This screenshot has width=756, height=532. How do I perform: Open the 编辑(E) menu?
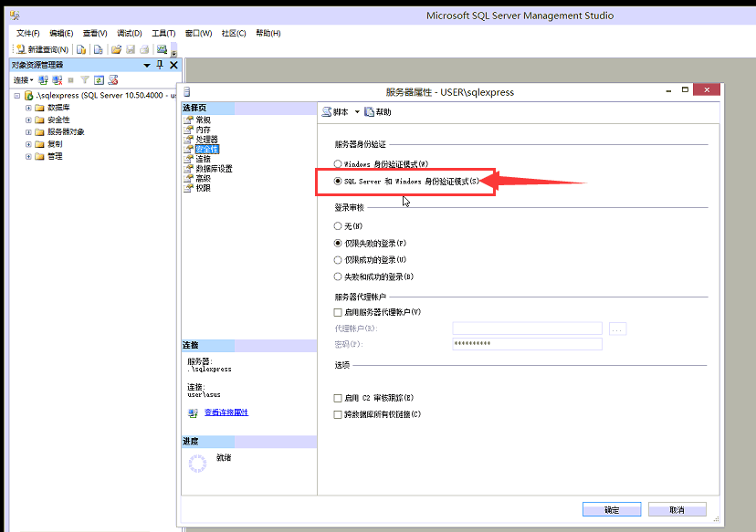click(x=61, y=33)
